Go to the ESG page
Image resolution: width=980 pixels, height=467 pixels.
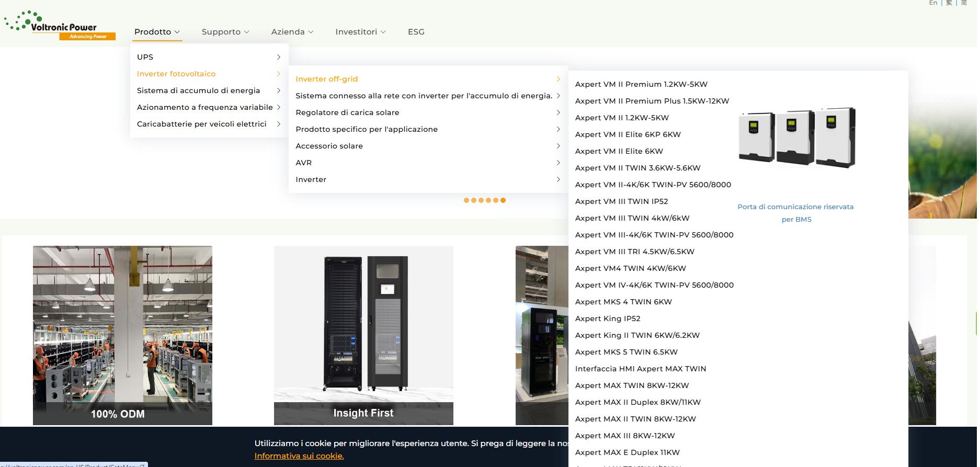[416, 32]
